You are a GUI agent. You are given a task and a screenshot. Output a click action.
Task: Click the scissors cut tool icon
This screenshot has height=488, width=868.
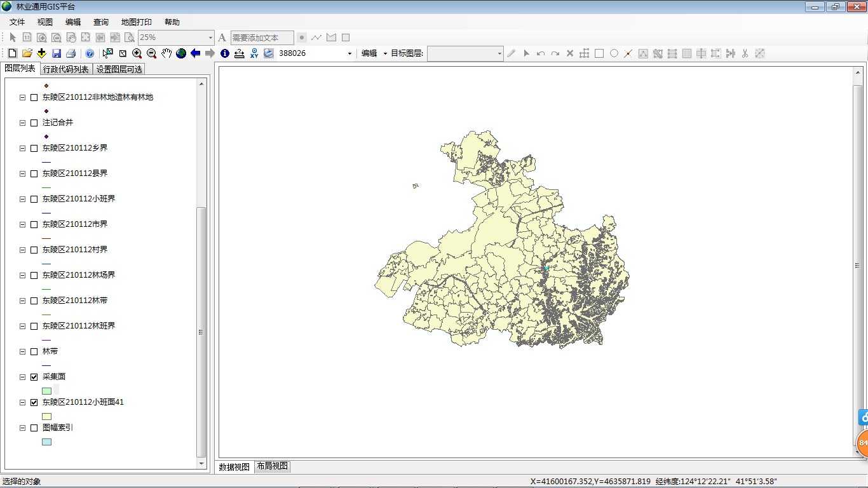click(x=745, y=53)
